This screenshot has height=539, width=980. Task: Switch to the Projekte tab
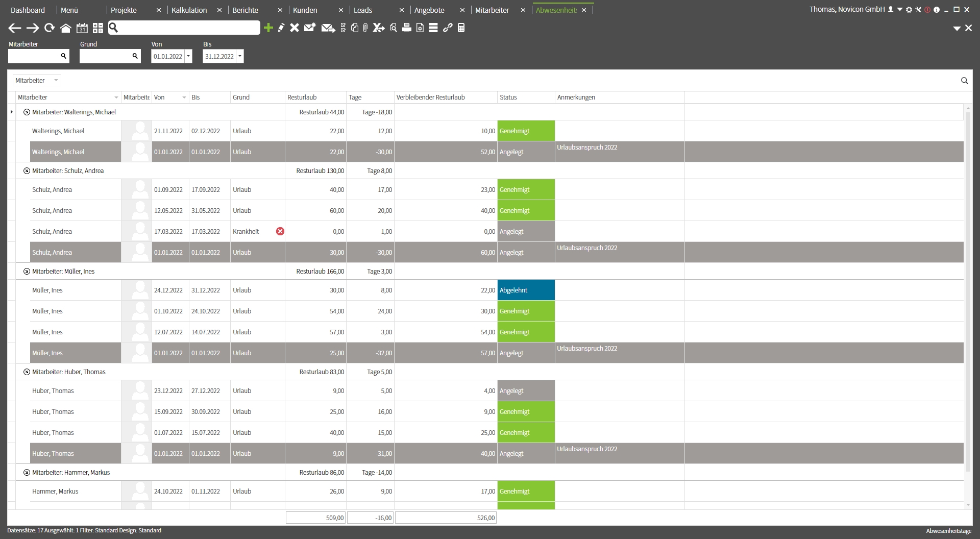coord(124,10)
